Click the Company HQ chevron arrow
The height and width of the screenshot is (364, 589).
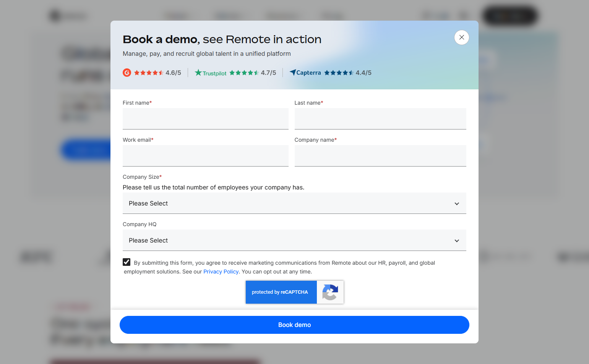tap(457, 241)
